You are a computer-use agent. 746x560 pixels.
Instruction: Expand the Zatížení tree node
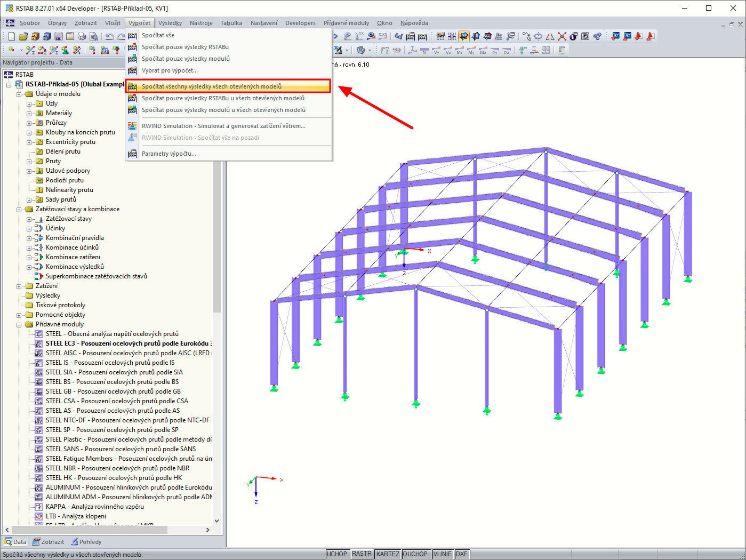(19, 286)
